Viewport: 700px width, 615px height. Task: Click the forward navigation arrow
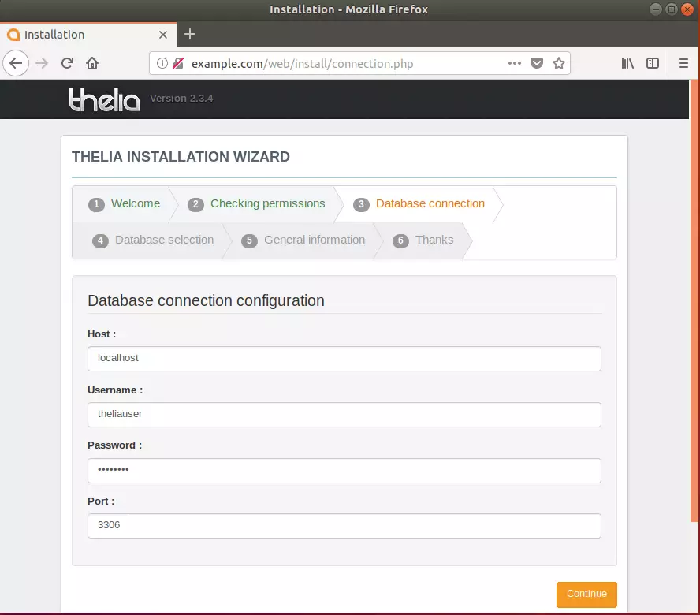click(42, 63)
